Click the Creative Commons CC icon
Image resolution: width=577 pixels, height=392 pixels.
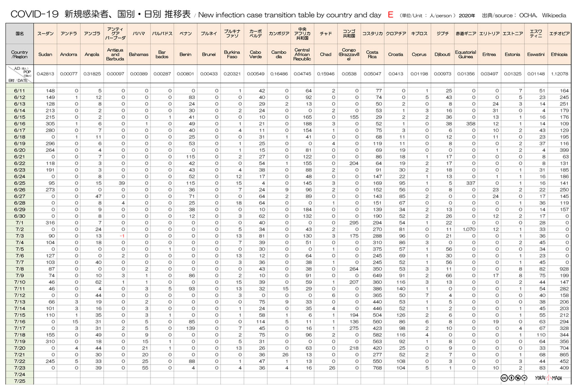503,378
